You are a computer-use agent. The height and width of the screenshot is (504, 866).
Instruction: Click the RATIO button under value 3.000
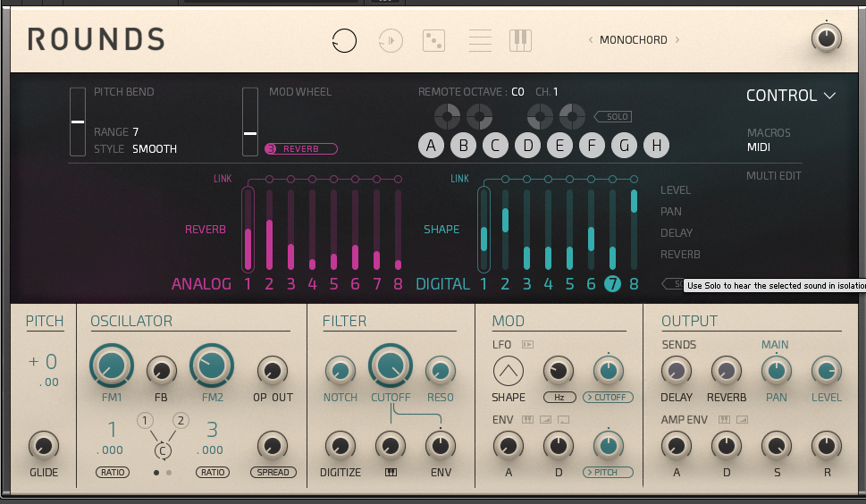coord(212,472)
